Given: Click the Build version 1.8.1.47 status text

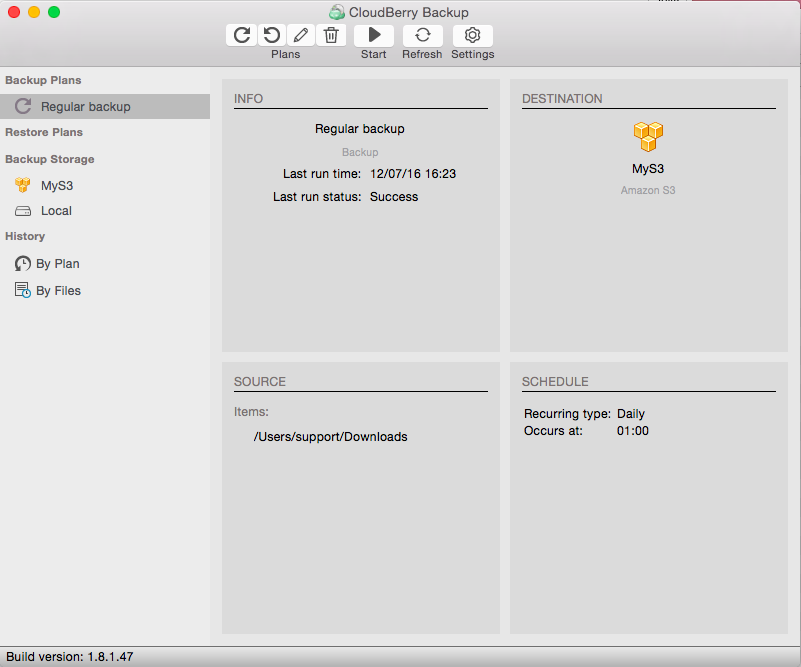Looking at the screenshot, I should click(x=69, y=657).
